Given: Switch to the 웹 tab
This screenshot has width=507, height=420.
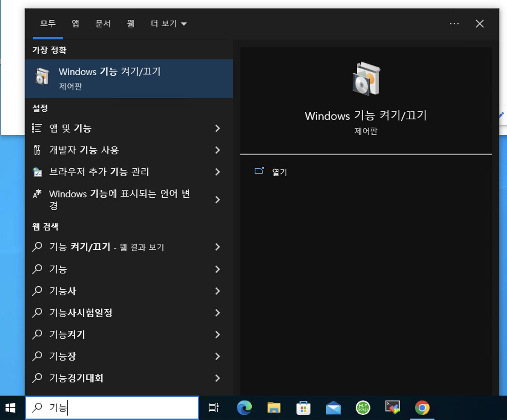Looking at the screenshot, I should [x=130, y=24].
